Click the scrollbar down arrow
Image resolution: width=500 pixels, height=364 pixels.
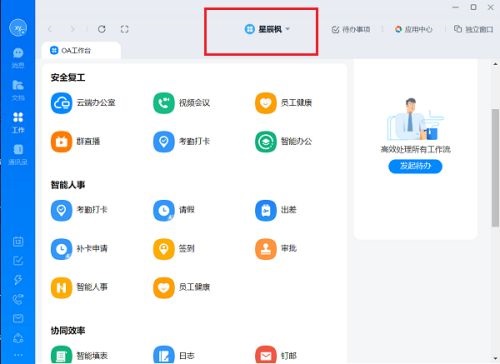[x=495, y=359]
